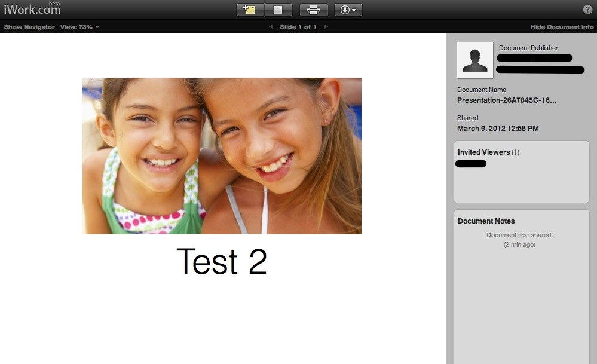Open the download options dropdown button
Viewport: 597px width, 364px height.
(348, 10)
